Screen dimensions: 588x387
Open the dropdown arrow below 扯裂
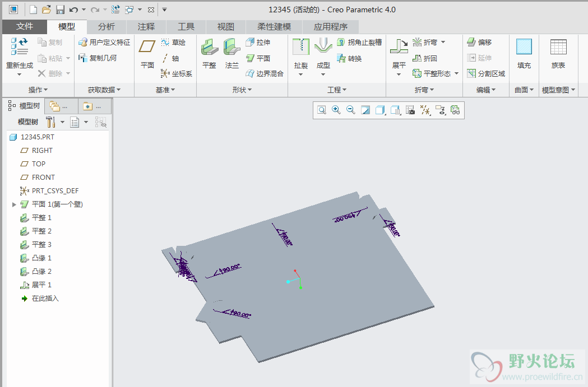[x=301, y=74]
